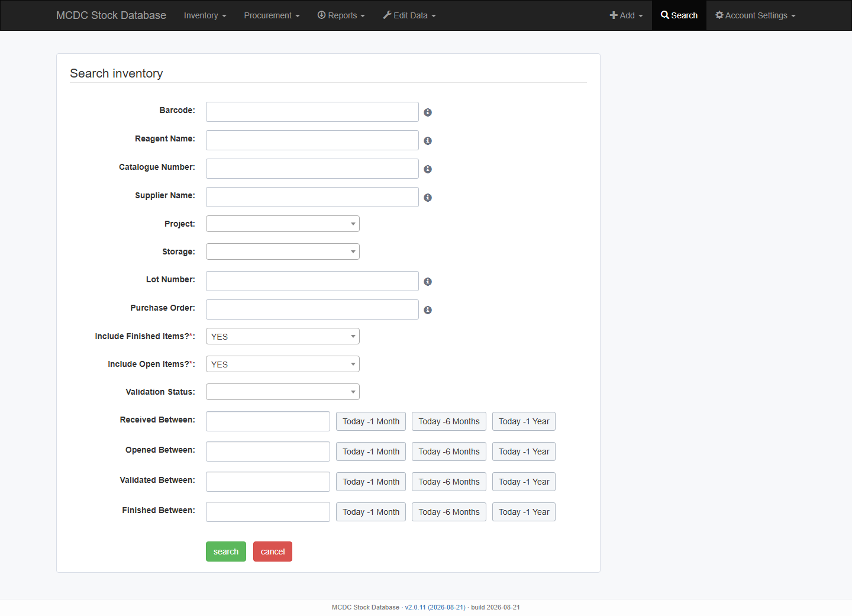The image size is (852, 616).
Task: Set Received Between to Today -1 Month
Action: 371,421
